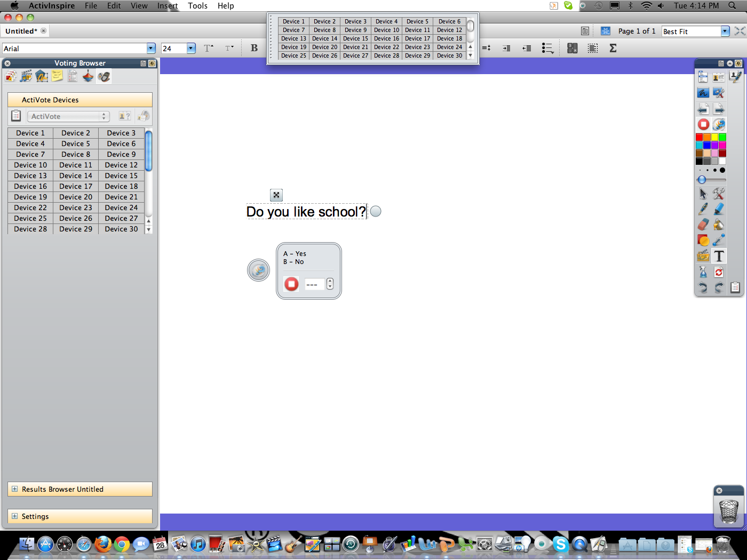
Task: Pick the green color swatch
Action: click(722, 137)
